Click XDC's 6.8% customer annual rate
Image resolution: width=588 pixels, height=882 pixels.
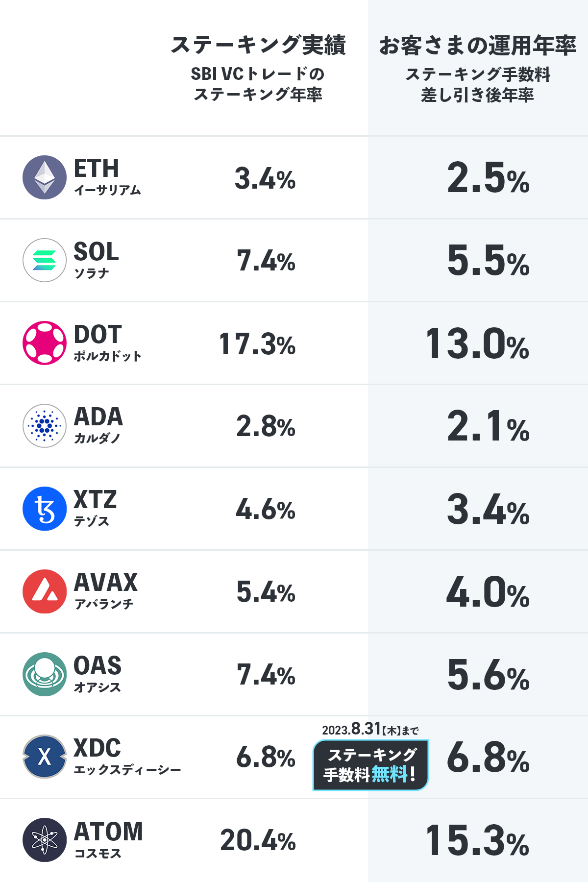(x=488, y=758)
